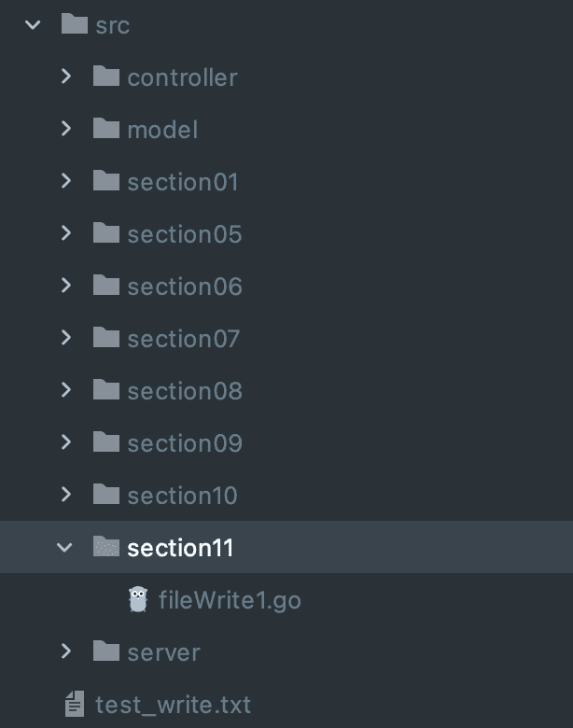The image size is (573, 728).
Task: Expand the section10 folder chevron
Action: pos(65,495)
